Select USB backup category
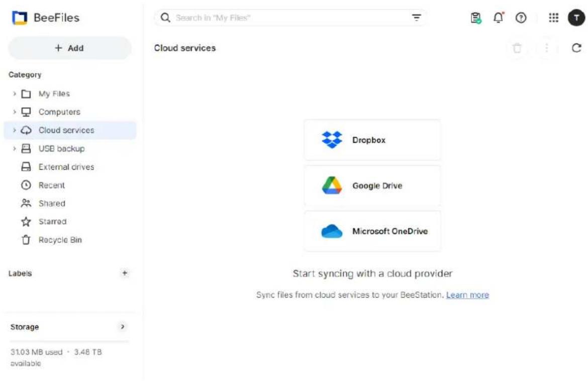 tap(70, 149)
